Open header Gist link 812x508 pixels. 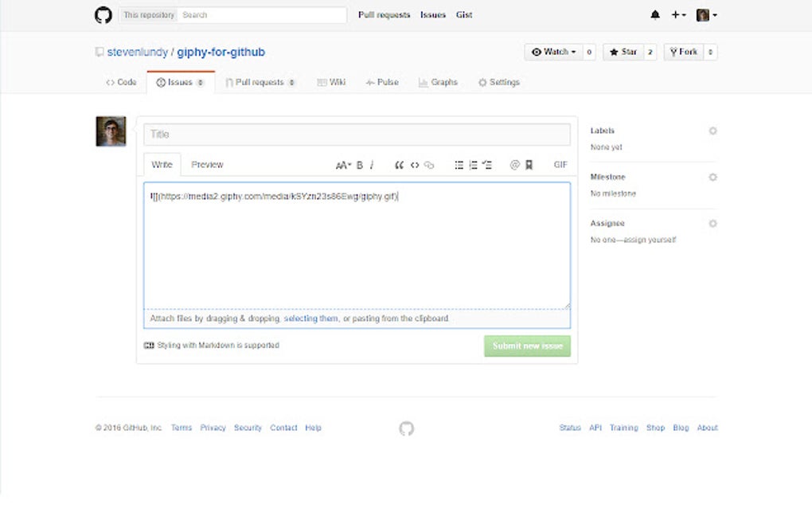pyautogui.click(x=464, y=15)
